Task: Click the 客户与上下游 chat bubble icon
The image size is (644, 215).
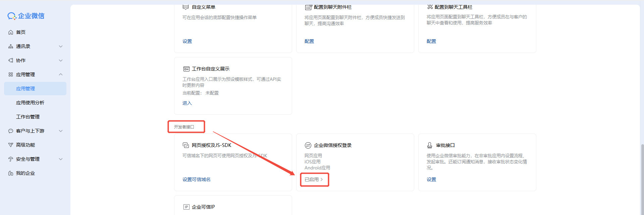Action: point(11,131)
